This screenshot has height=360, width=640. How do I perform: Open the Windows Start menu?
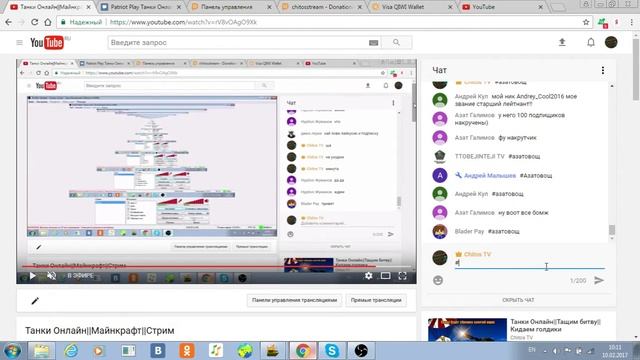click(x=11, y=351)
